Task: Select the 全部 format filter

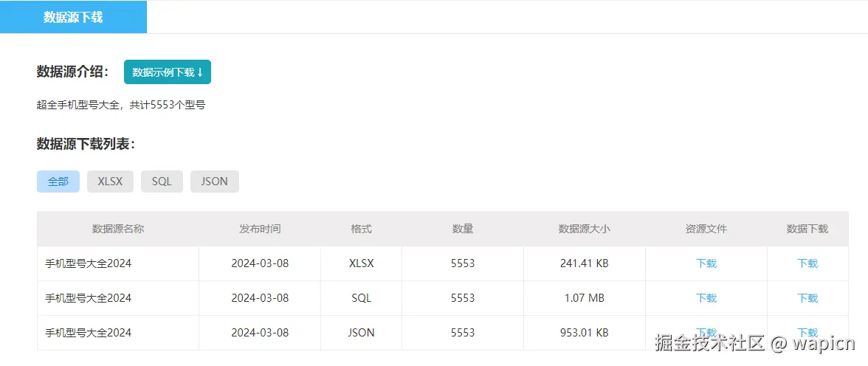Action: 58,182
